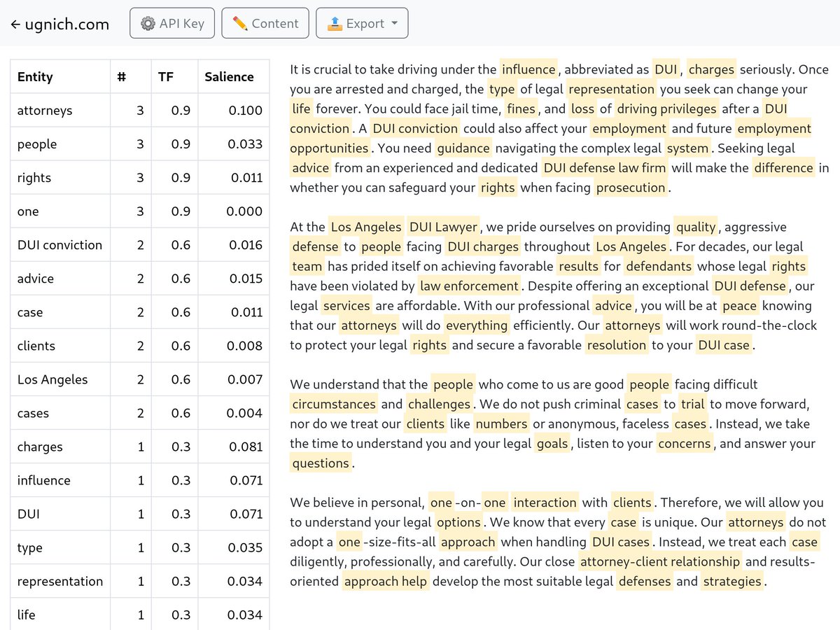Click highlighted 'opportunities' in first paragraph
This screenshot has height=630, width=840.
pos(329,148)
